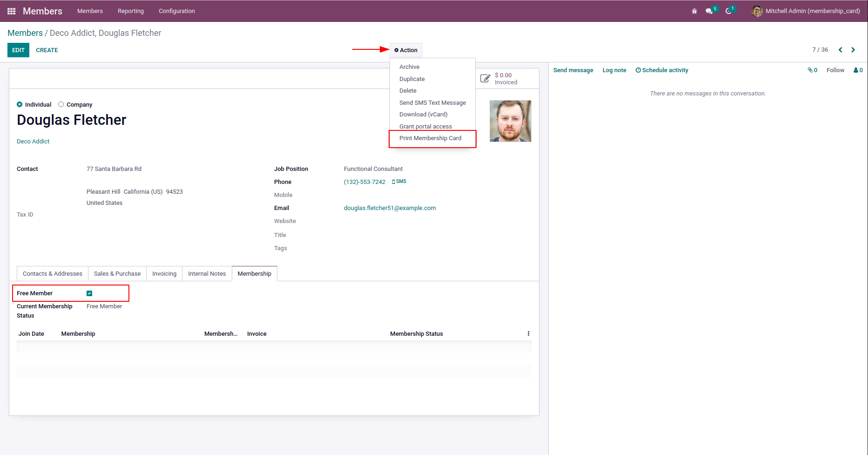This screenshot has height=455, width=868.
Task: Click Members breadcrumb link
Action: pyautogui.click(x=25, y=33)
